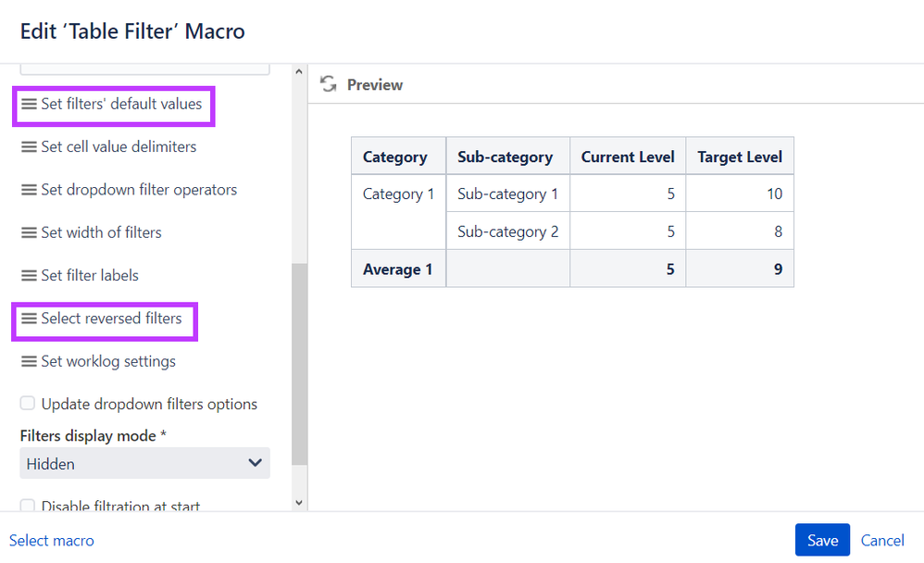Open the Select macro link
Image resolution: width=924 pixels, height=563 pixels.
coord(52,540)
